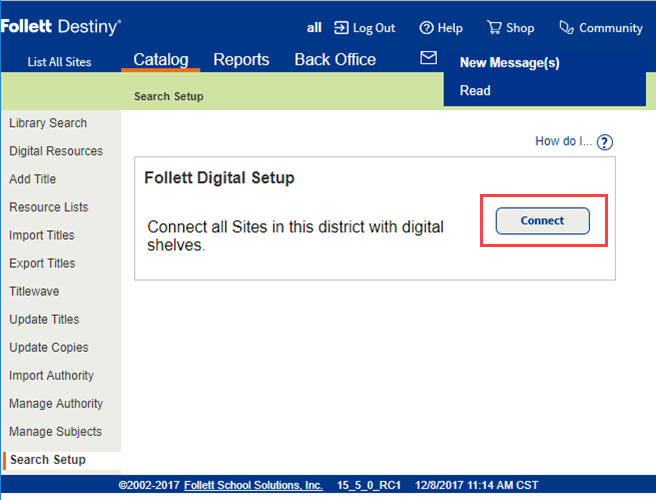
Task: Open New Message(s) in dropdown
Action: tap(509, 63)
